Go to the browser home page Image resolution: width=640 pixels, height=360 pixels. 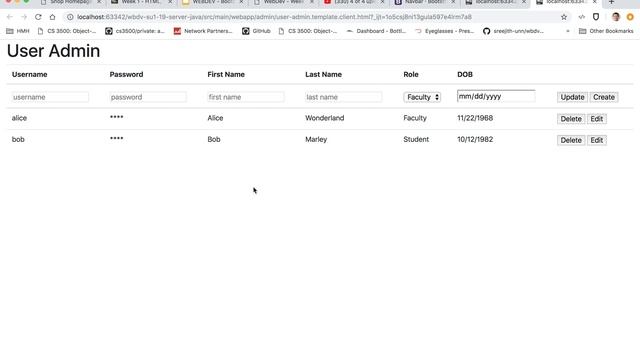[x=52, y=17]
